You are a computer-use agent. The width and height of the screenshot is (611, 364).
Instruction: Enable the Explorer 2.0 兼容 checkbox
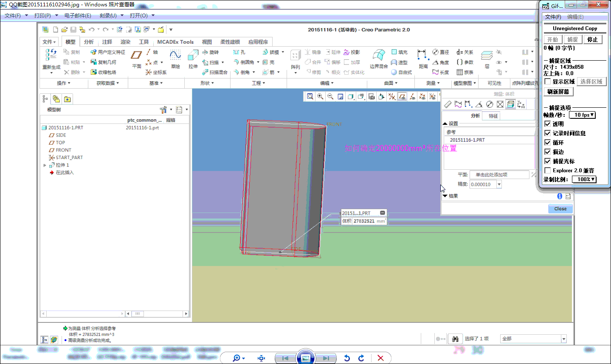[x=548, y=171]
